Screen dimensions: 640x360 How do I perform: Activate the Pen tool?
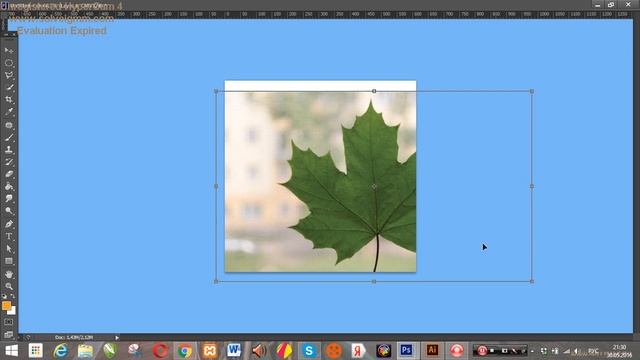coord(9,224)
